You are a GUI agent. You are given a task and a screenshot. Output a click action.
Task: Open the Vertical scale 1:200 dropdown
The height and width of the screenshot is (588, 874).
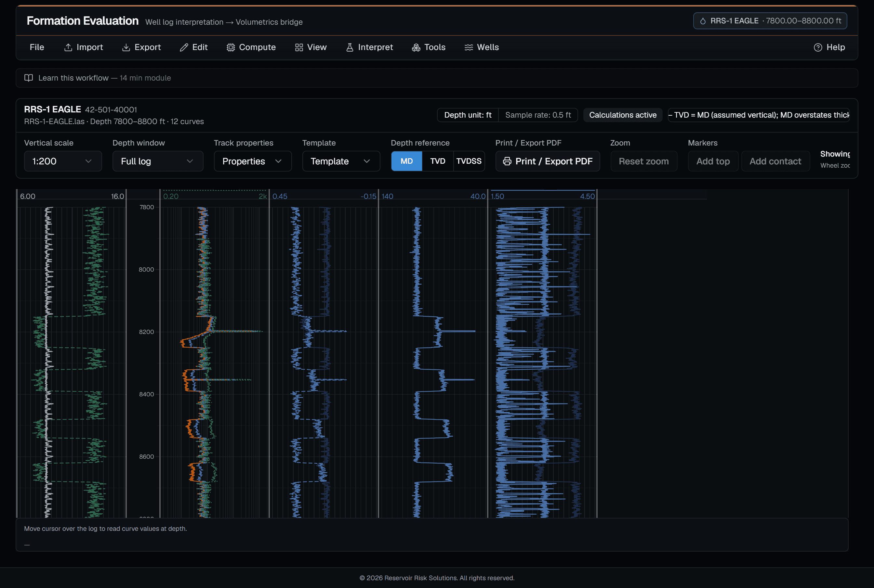tap(63, 161)
